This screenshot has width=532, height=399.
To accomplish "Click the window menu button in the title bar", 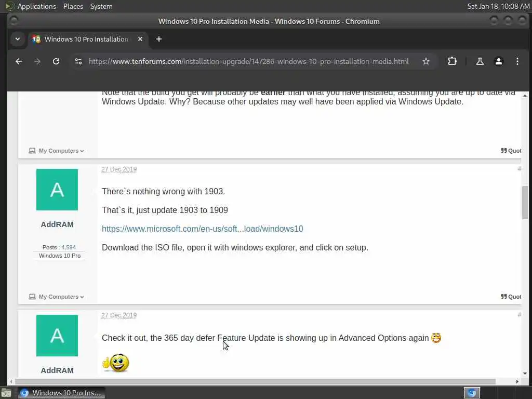I will pos(14,21).
